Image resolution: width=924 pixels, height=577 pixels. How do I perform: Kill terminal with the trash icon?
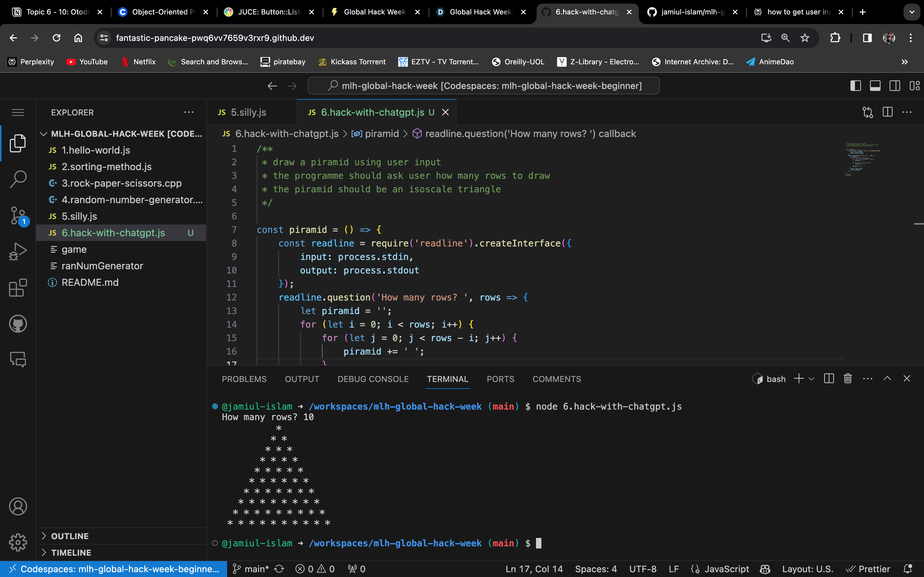coord(848,379)
